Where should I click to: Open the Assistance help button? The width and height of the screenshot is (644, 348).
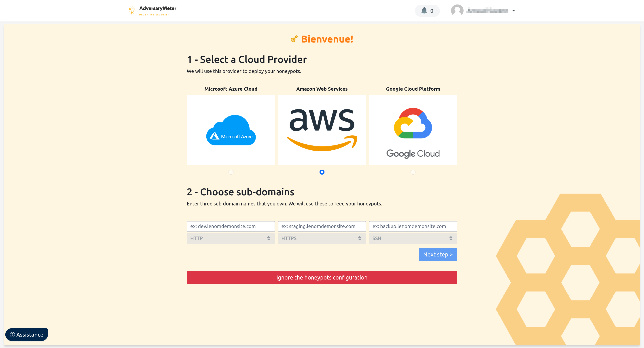(27, 335)
